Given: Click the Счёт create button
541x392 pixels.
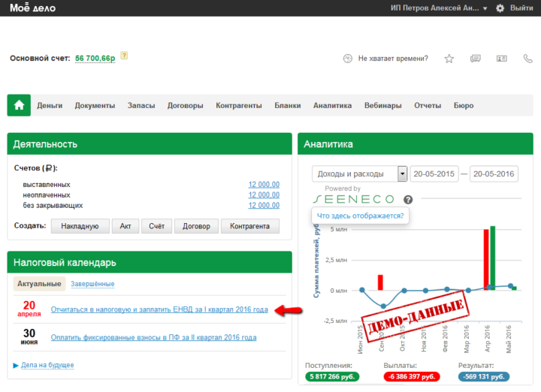Looking at the screenshot, I should pyautogui.click(x=156, y=226).
